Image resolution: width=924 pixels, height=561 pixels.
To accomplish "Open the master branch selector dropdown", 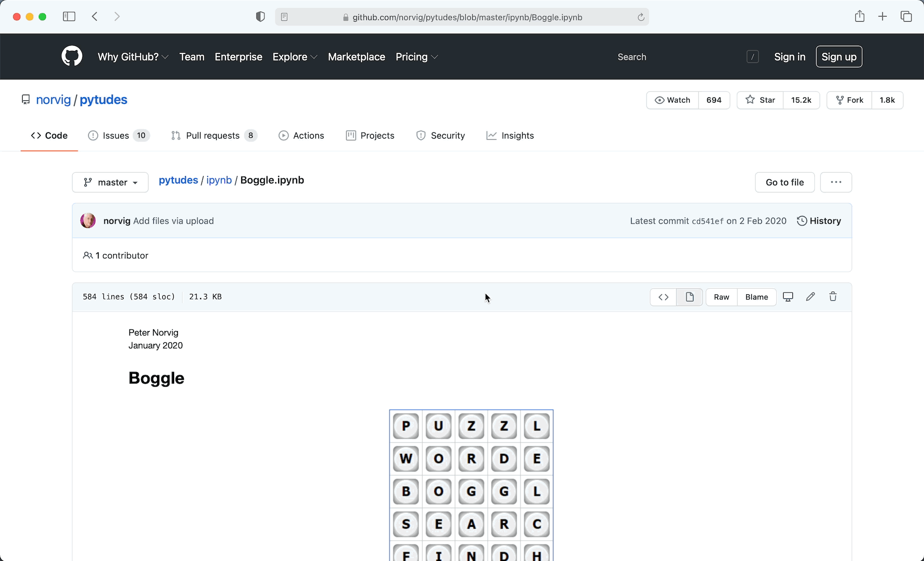I will [110, 182].
